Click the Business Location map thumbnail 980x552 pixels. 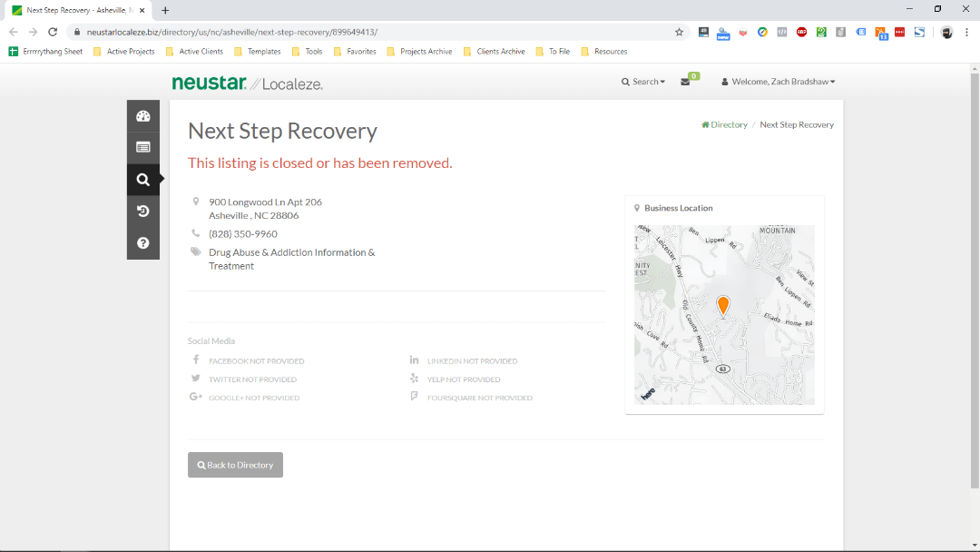[x=724, y=314]
